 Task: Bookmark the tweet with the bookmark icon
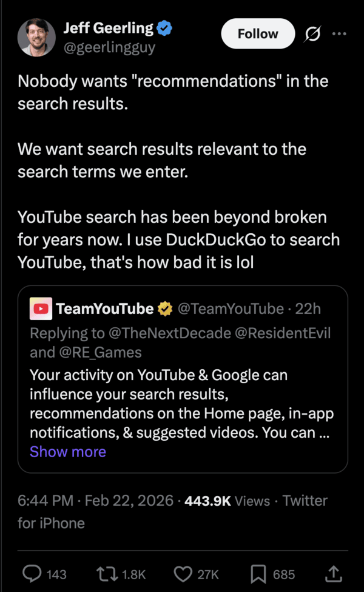(259, 574)
